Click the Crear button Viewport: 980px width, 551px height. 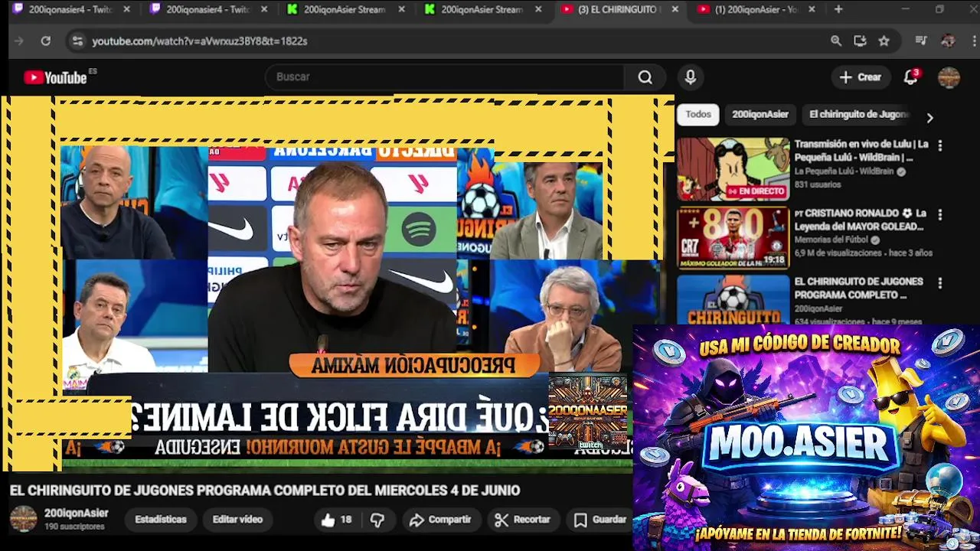[x=861, y=77]
